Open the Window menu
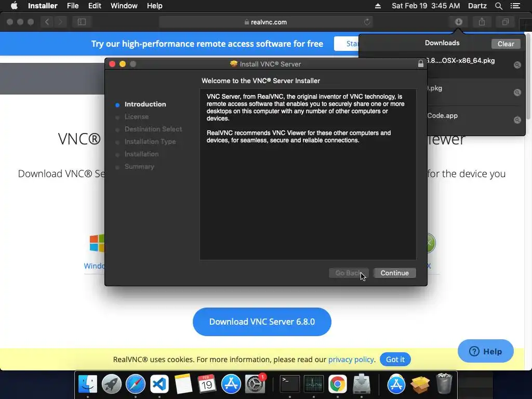The height and width of the screenshot is (399, 532). tap(124, 6)
